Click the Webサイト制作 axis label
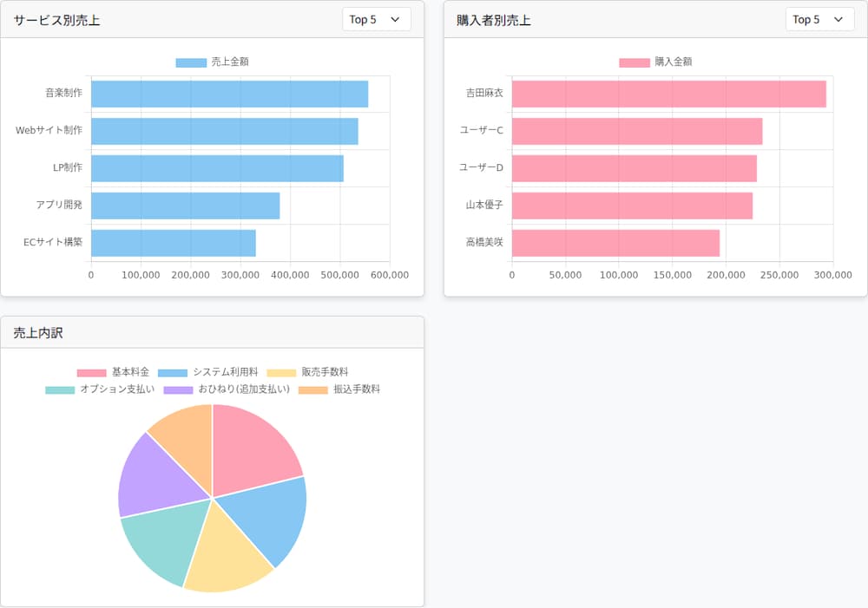Viewport: 868px width, 608px height. click(49, 130)
